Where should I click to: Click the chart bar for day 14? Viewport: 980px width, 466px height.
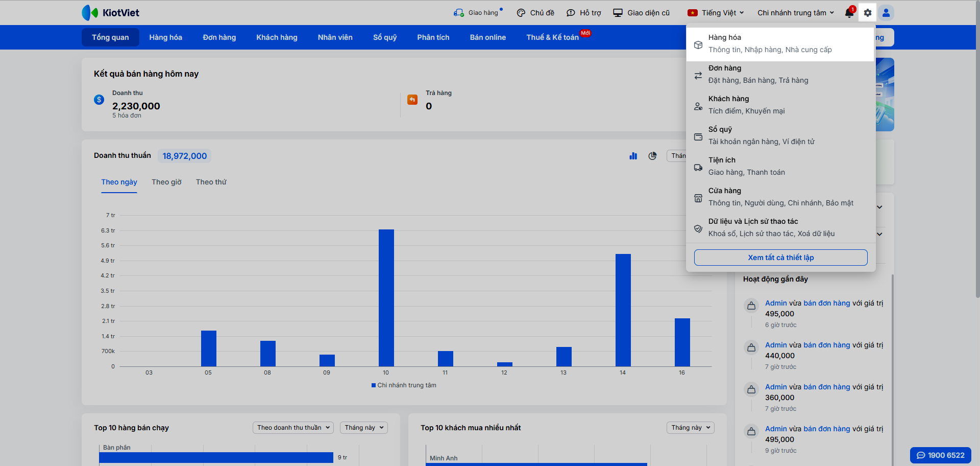pyautogui.click(x=623, y=310)
